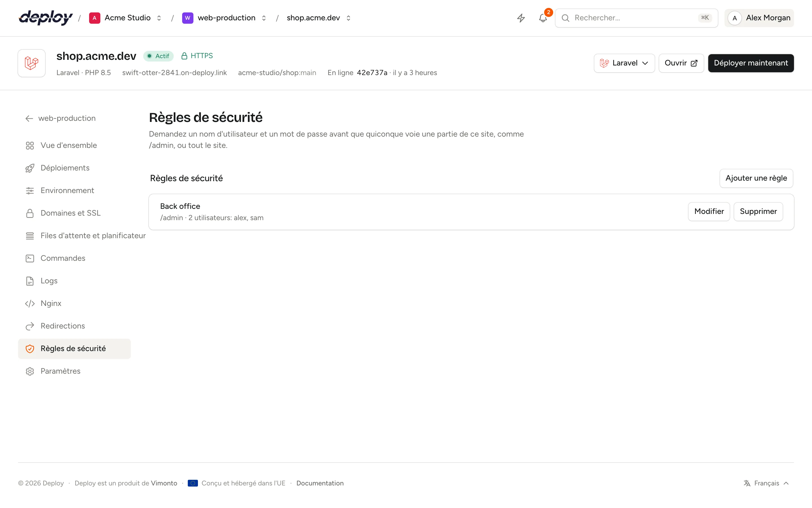Click the Back office rule title
The height and width of the screenshot is (508, 812).
[180, 206]
